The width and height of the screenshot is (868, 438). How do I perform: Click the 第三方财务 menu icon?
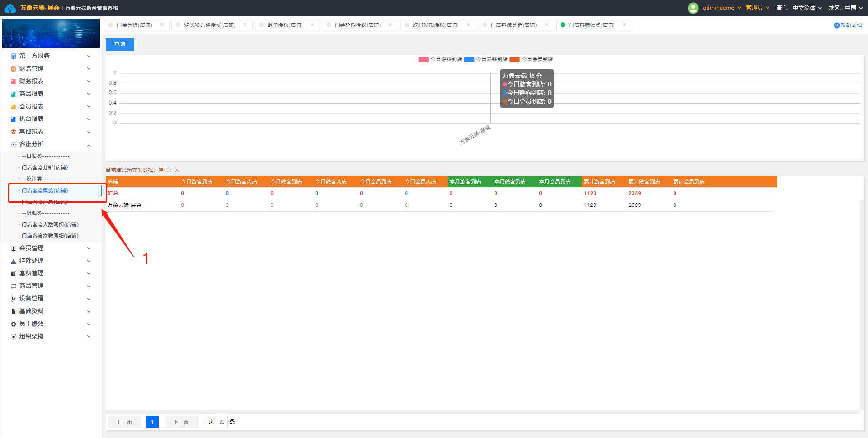point(14,56)
